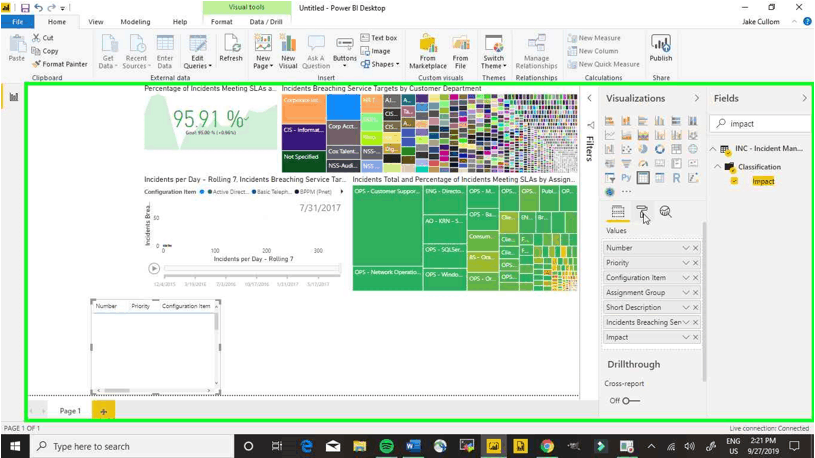The image size is (815, 458).
Task: Insert a Text box
Action: pos(379,38)
